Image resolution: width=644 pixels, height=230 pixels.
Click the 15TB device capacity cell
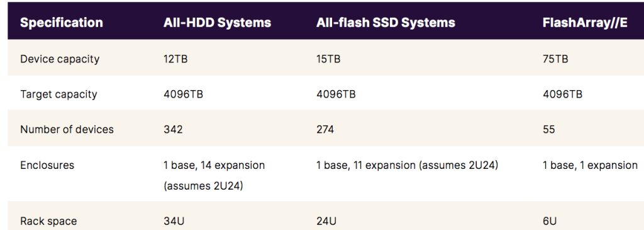click(x=328, y=59)
